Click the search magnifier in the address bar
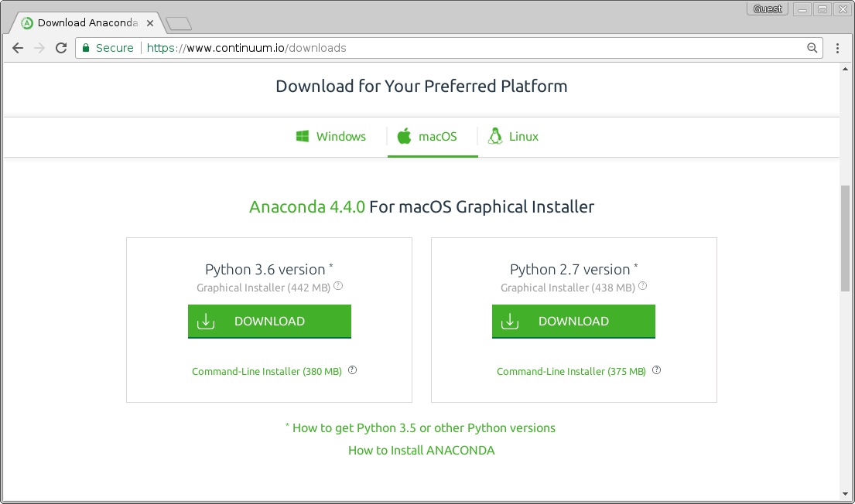855x504 pixels. (x=812, y=47)
